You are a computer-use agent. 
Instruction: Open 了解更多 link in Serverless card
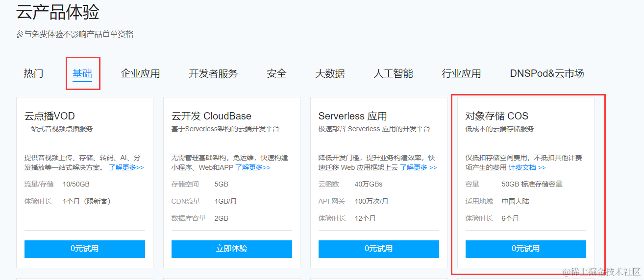[x=419, y=167]
